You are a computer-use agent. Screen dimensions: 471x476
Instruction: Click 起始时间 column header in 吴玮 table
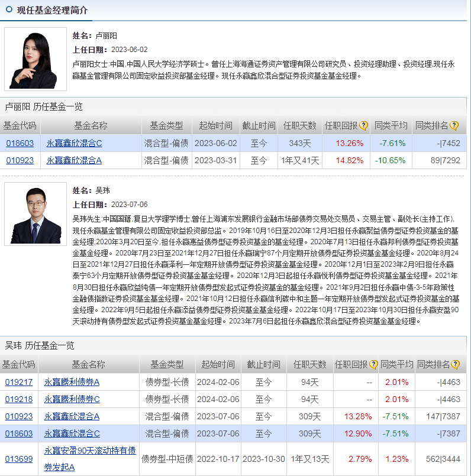pos(218,364)
